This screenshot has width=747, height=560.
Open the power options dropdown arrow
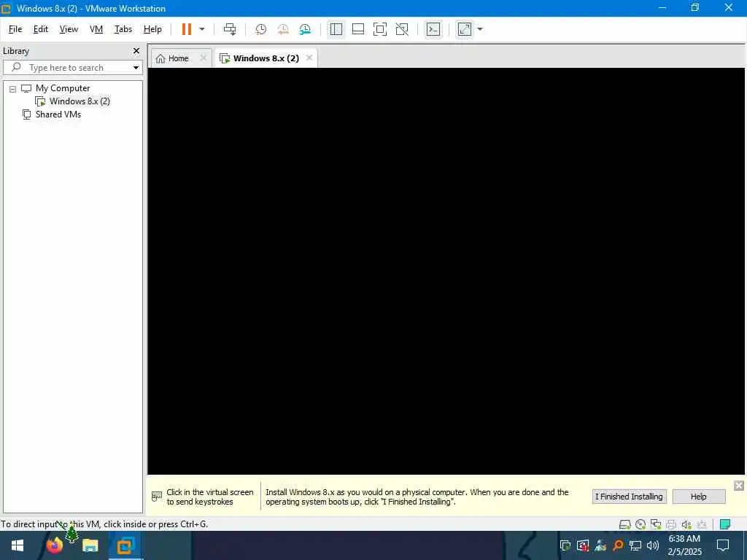[202, 29]
